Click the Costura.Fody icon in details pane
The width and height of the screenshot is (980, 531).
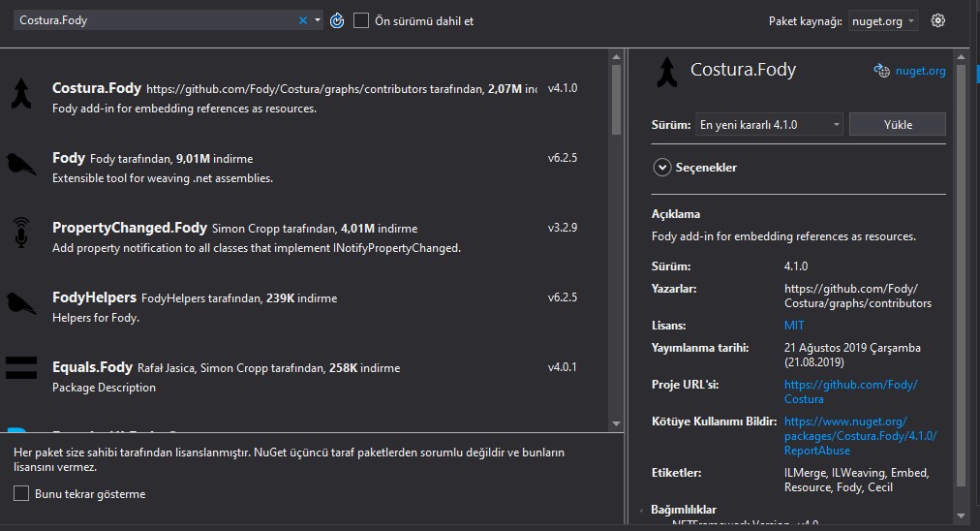click(x=667, y=72)
